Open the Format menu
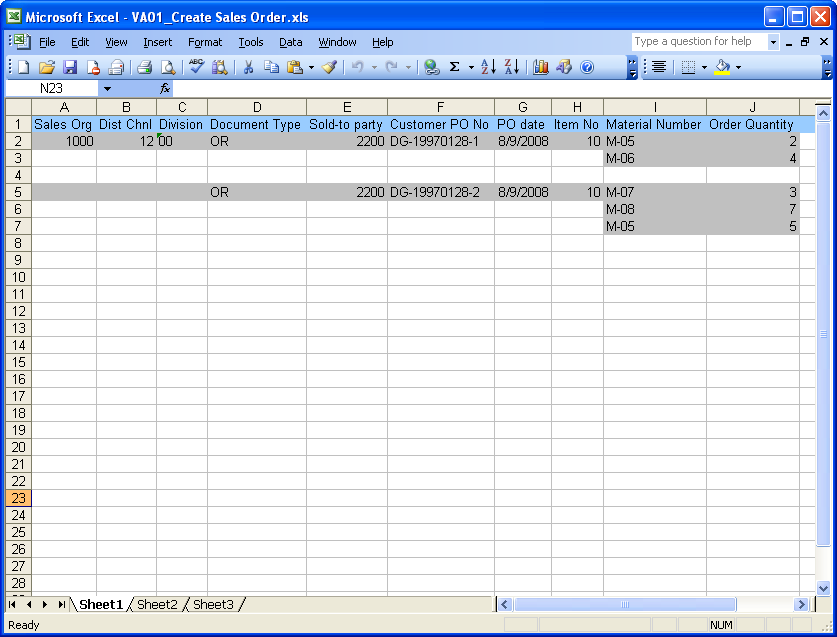The width and height of the screenshot is (837, 637). click(x=205, y=42)
